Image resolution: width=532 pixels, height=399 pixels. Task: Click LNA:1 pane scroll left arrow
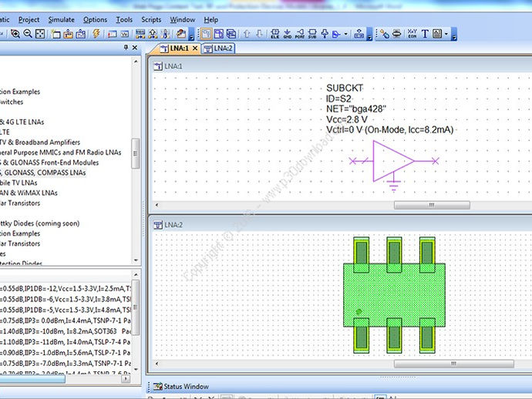point(157,205)
